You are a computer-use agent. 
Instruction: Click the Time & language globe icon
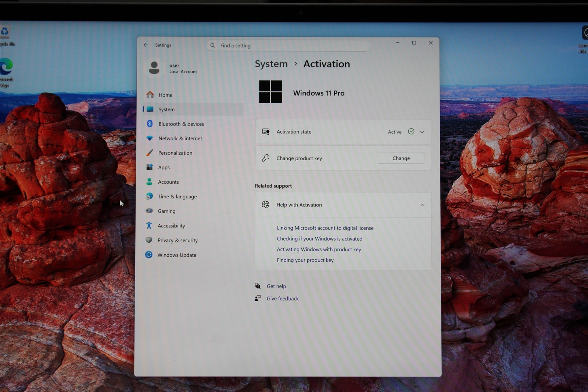pyautogui.click(x=149, y=196)
